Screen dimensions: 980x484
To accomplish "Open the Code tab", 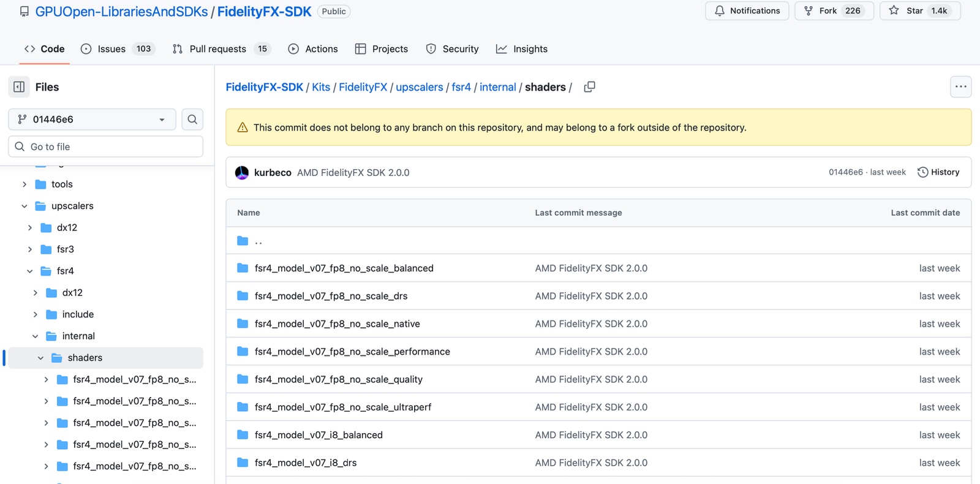I will (44, 49).
